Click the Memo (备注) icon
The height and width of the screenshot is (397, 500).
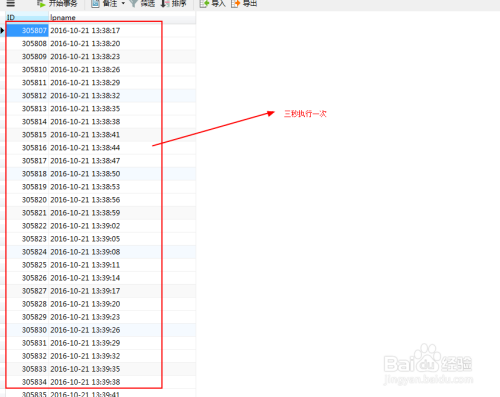point(95,4)
